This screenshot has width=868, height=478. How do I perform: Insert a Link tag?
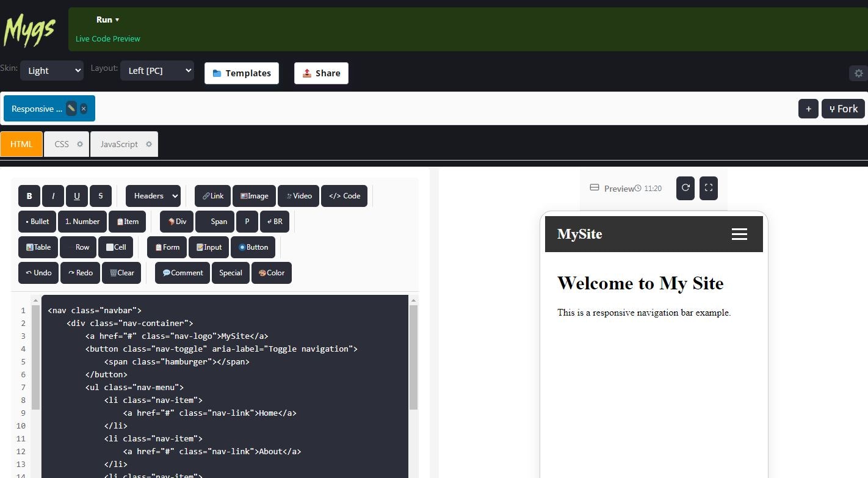click(212, 196)
